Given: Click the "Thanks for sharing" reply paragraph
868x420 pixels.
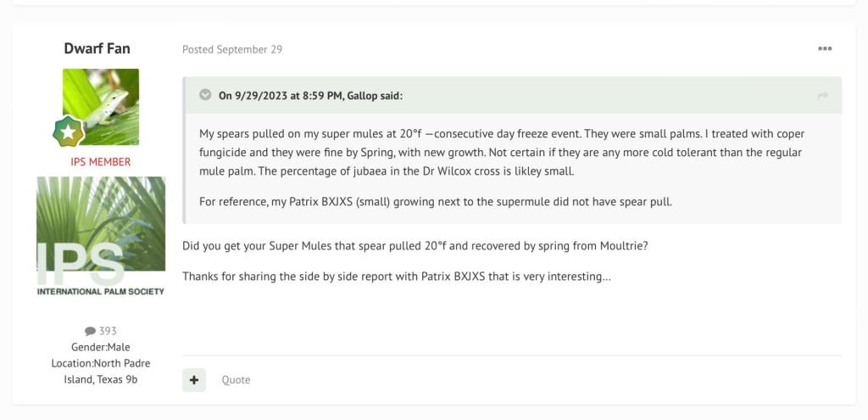Looking at the screenshot, I should click(x=397, y=277).
